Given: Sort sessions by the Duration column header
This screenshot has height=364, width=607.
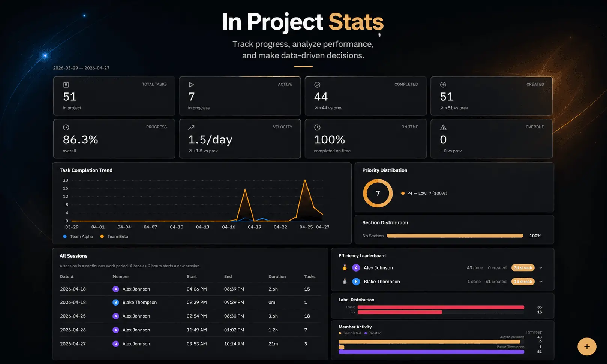Looking at the screenshot, I should coord(277,277).
